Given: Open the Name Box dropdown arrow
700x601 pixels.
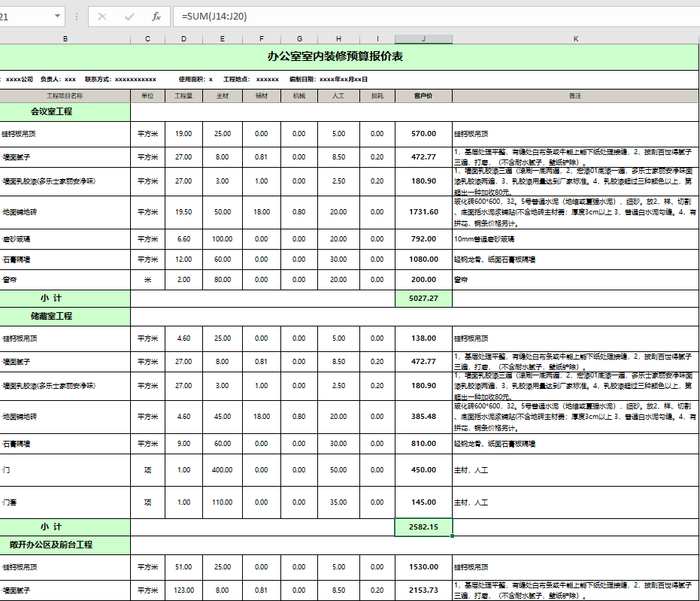Looking at the screenshot, I should tap(58, 16).
